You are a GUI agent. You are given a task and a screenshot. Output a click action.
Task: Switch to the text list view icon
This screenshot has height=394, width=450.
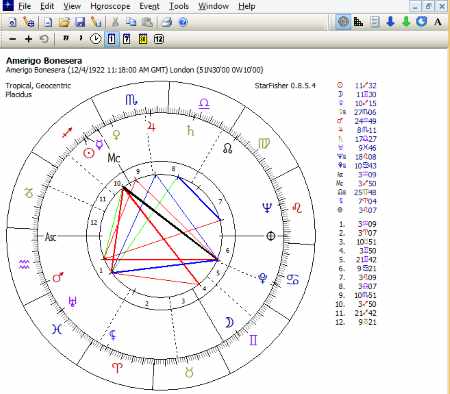pyautogui.click(x=375, y=22)
